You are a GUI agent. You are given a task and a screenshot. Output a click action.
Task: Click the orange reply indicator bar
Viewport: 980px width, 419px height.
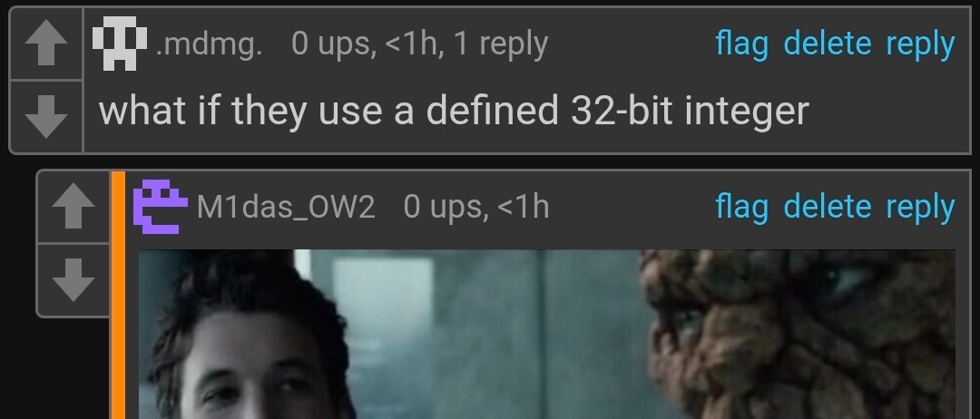pyautogui.click(x=118, y=296)
